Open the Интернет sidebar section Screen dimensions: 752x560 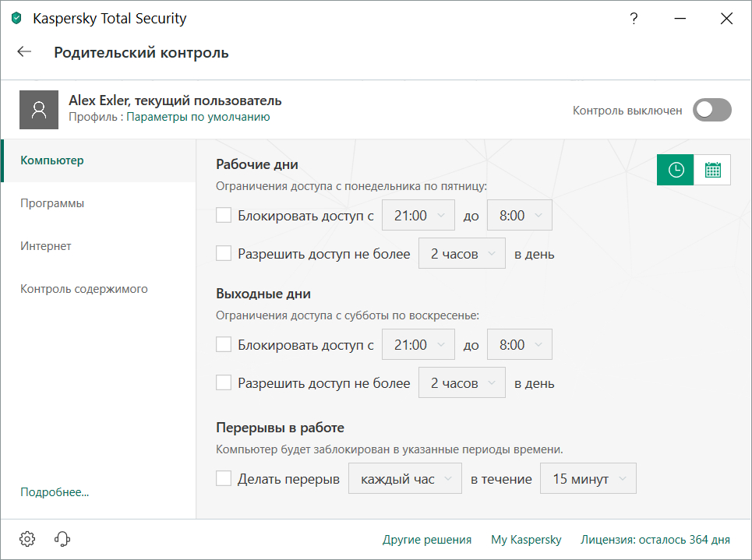[x=46, y=246]
